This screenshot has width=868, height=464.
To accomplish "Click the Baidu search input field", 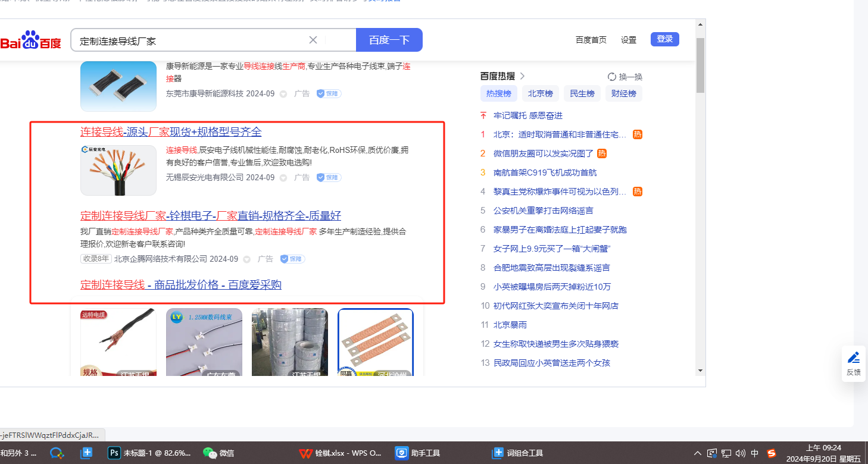I will coord(191,40).
